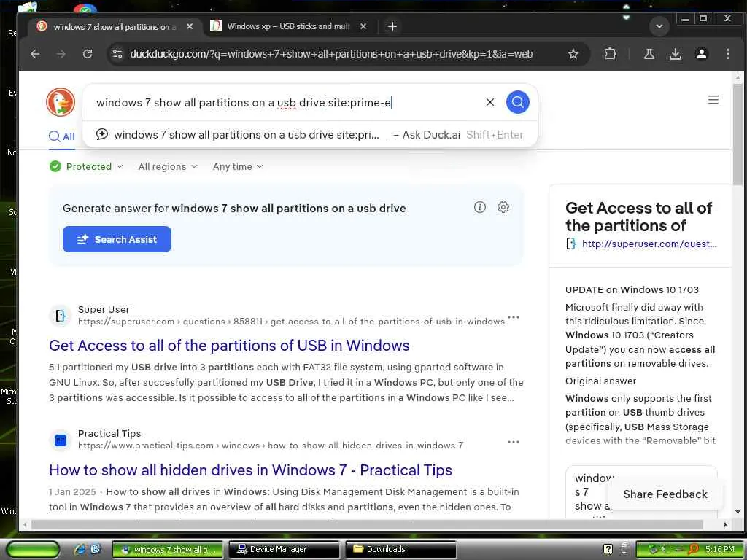Click the Windows Start button

[x=34, y=550]
